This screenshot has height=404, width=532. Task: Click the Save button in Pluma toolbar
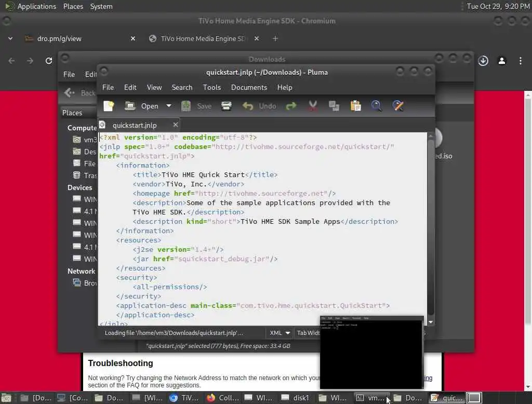point(196,106)
